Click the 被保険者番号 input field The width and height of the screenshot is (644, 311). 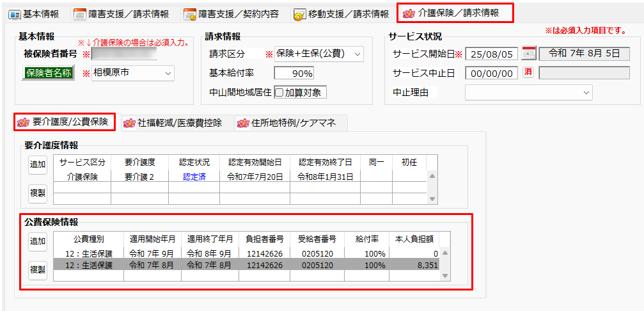pos(124,54)
